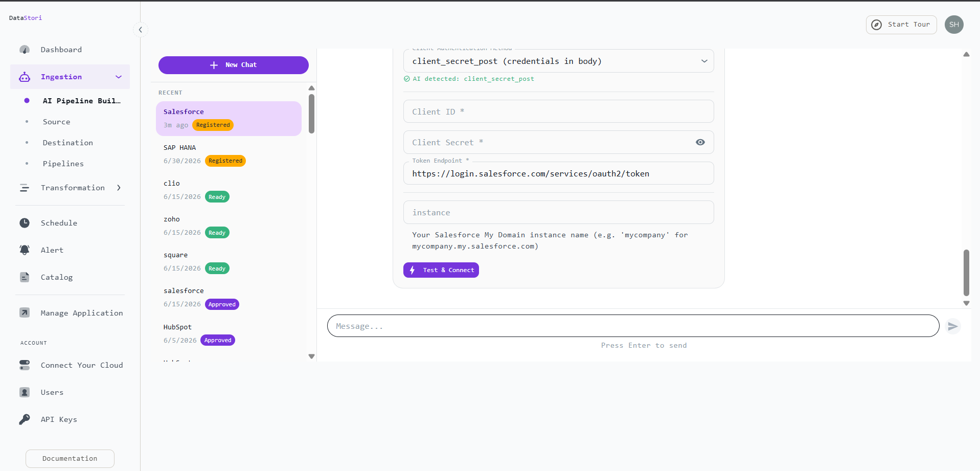Screen dimensions: 980x471
Task: Open the Schedule page
Action: (59, 223)
